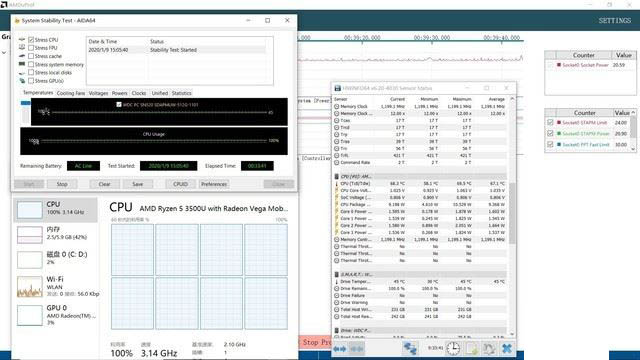Image resolution: width=640 pixels, height=360 pixels.
Task: Switch to the Statistics tab
Action: (182, 93)
